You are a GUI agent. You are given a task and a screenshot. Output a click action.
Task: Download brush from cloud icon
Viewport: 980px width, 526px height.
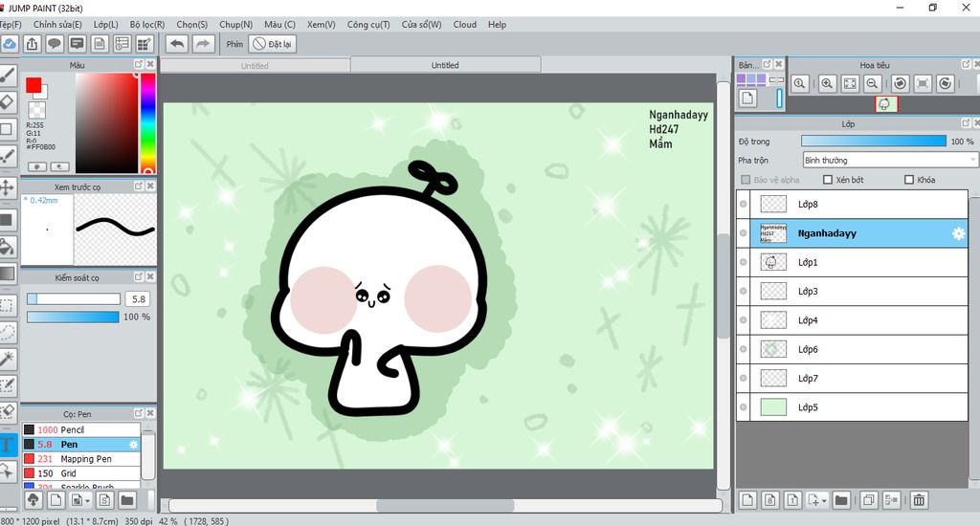coord(33,500)
